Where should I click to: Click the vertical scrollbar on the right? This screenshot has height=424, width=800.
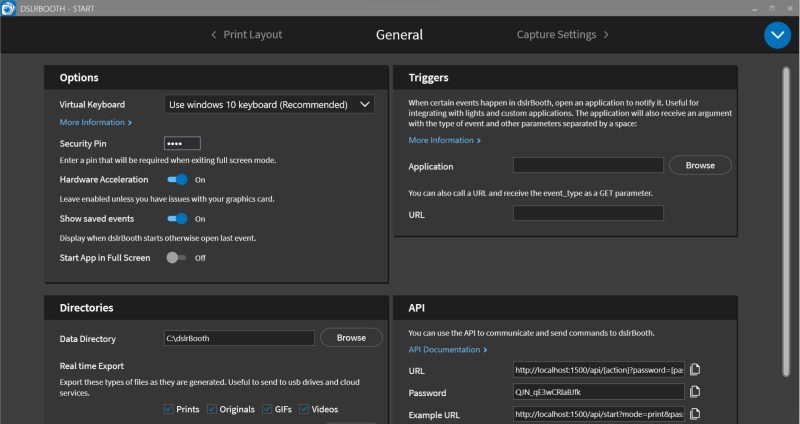[x=786, y=222]
